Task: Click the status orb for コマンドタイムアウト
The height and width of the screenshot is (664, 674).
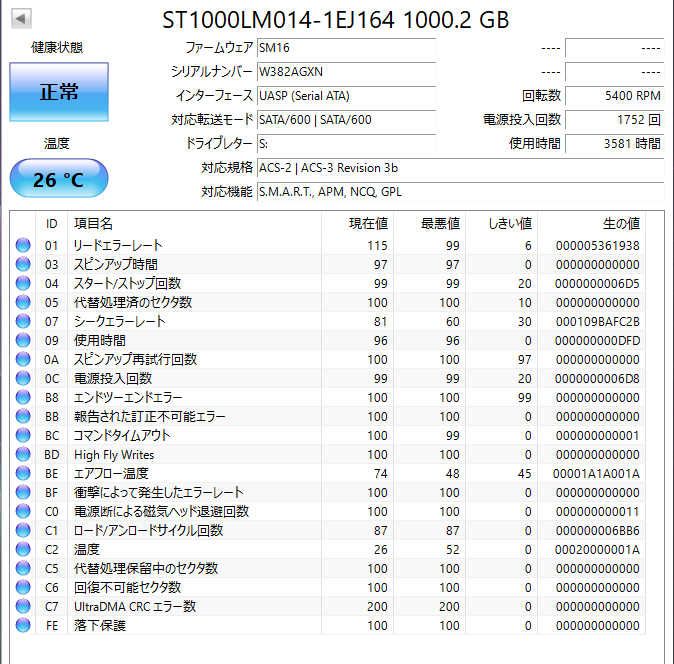Action: (x=23, y=435)
